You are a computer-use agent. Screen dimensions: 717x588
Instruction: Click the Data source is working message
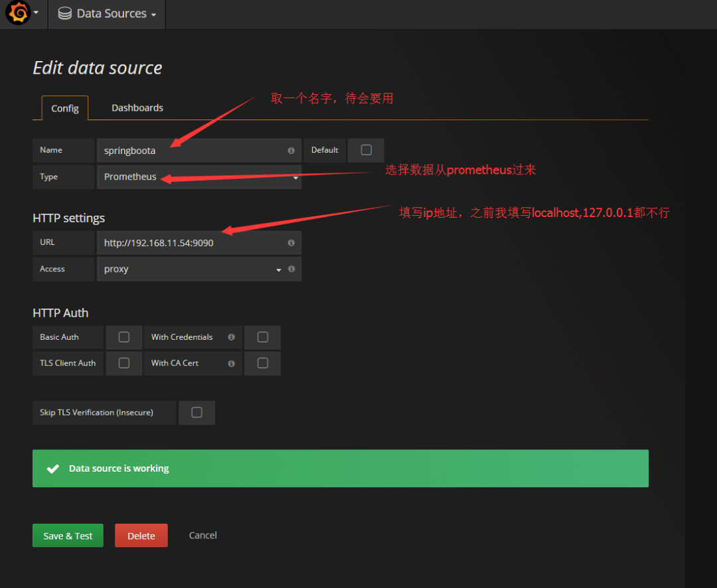click(119, 468)
